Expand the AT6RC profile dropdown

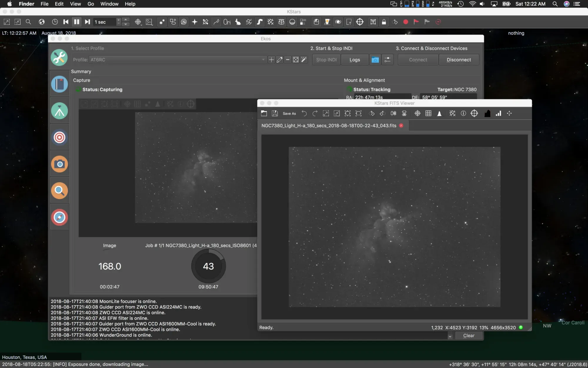click(263, 60)
